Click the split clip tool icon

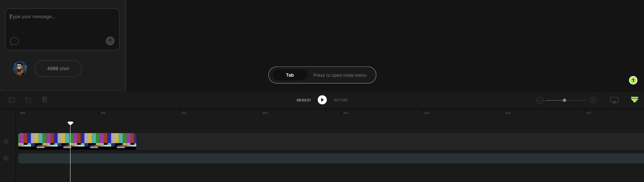click(12, 100)
